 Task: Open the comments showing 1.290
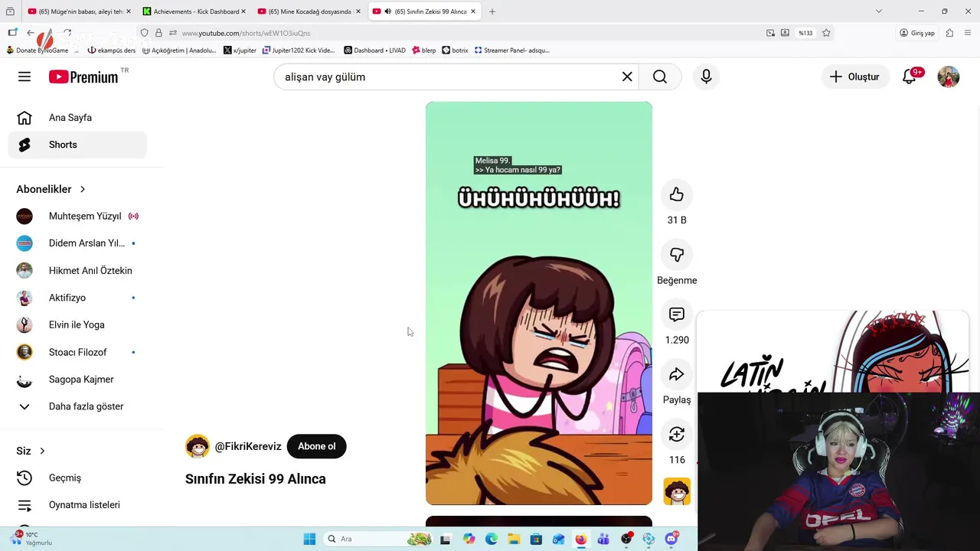(677, 314)
